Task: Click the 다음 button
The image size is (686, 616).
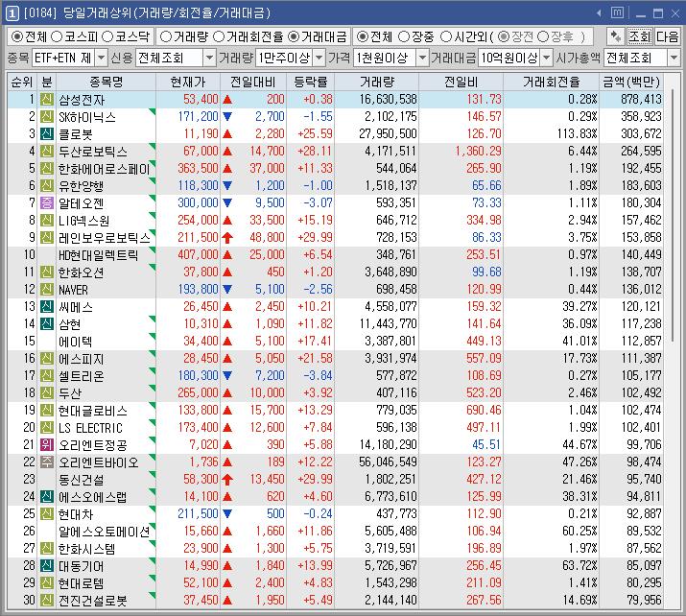Action: pyautogui.click(x=667, y=36)
